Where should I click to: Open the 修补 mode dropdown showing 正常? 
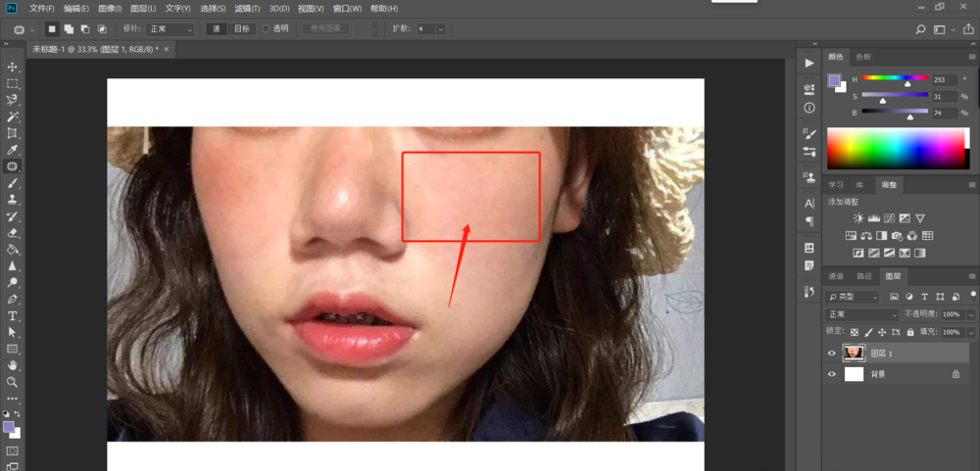171,29
